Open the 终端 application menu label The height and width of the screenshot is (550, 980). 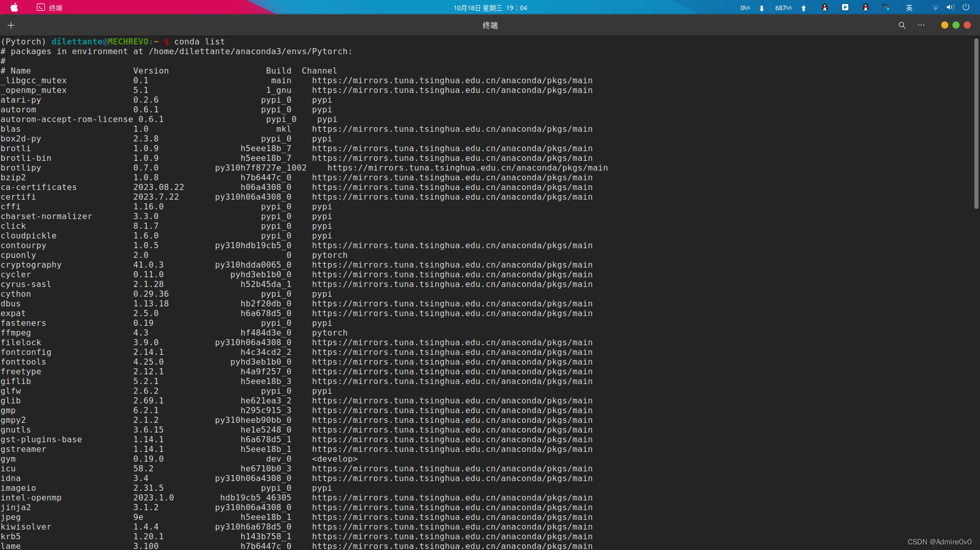click(x=56, y=8)
